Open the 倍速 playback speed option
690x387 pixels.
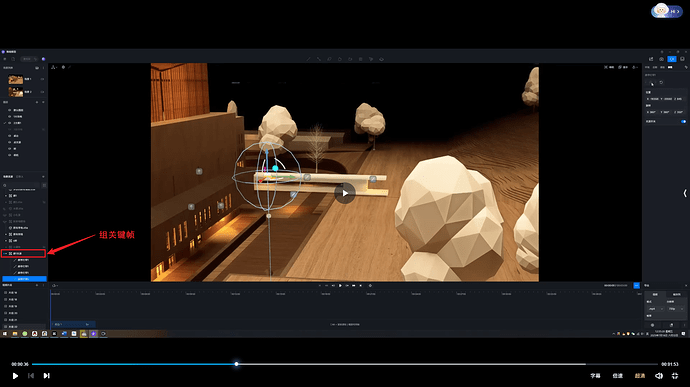pos(618,376)
